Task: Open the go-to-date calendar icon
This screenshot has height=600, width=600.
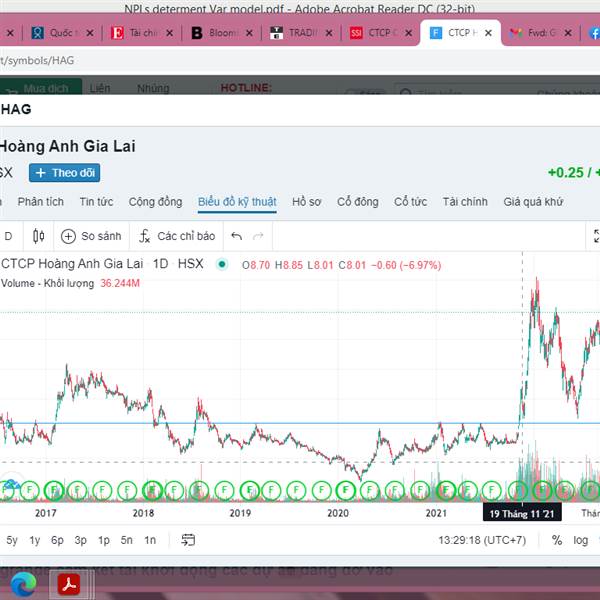Action: pos(188,540)
